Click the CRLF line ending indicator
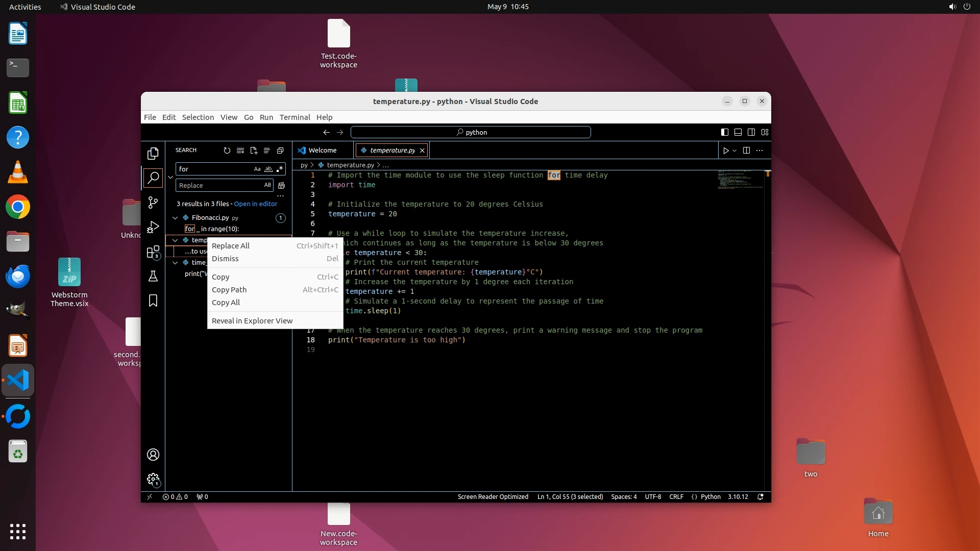Screen dimensions: 980x551 tap(676, 497)
